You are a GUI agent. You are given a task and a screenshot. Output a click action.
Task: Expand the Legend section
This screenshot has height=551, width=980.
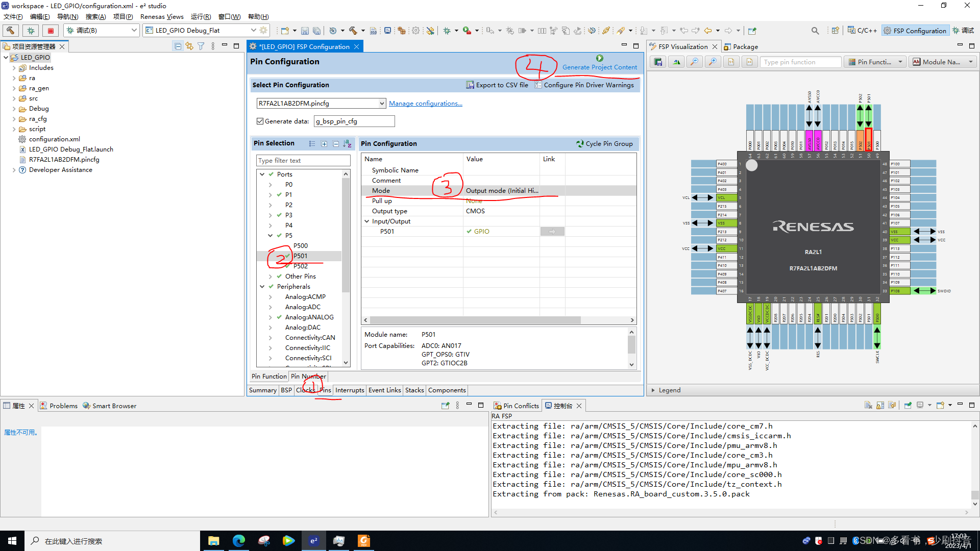653,390
